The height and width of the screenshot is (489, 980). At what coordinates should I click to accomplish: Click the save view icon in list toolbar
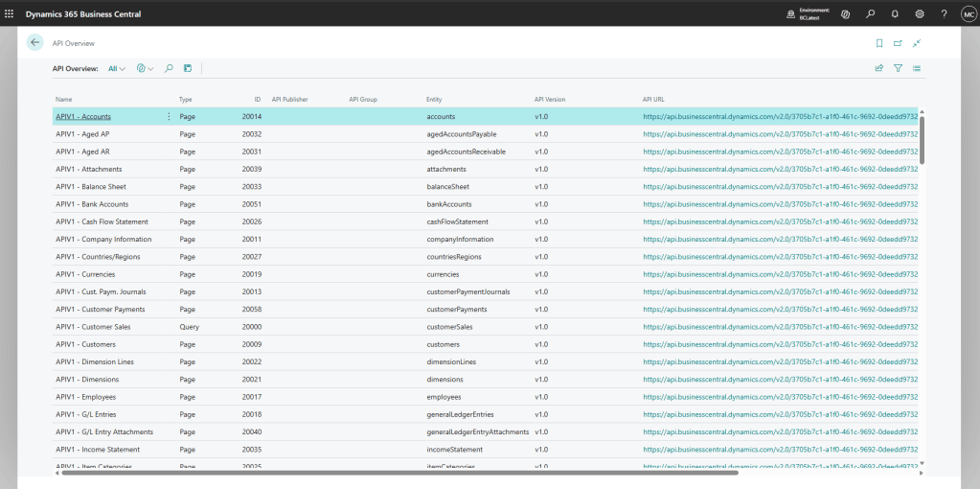pos(188,69)
